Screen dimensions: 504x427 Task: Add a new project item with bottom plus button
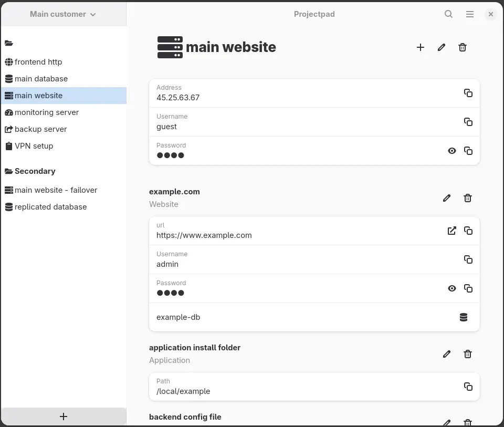(x=64, y=416)
